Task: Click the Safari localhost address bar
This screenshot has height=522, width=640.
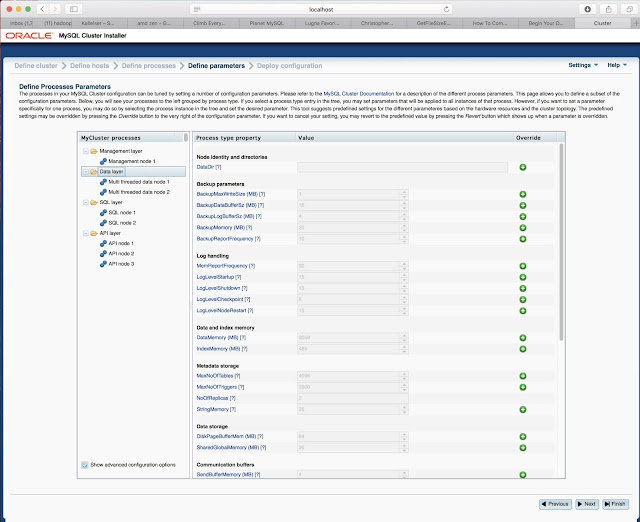Action: (x=321, y=9)
